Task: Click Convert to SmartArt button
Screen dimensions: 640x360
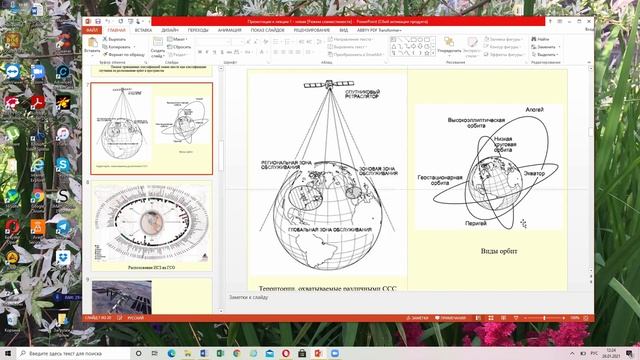Action: [355, 54]
